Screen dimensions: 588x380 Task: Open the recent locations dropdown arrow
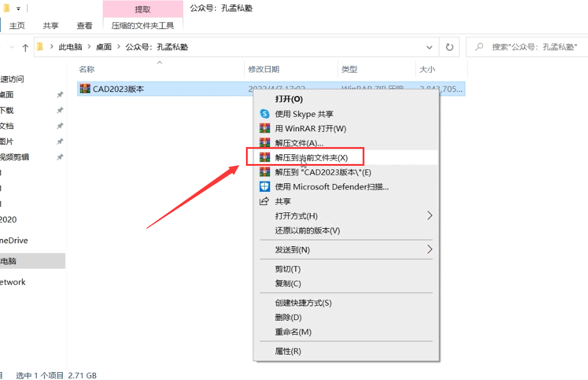pyautogui.click(x=12, y=47)
